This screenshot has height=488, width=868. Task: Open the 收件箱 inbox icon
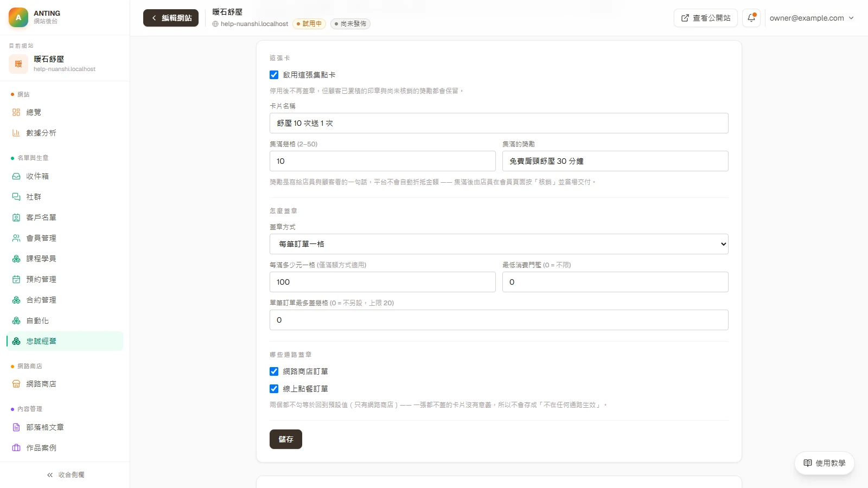[16, 176]
